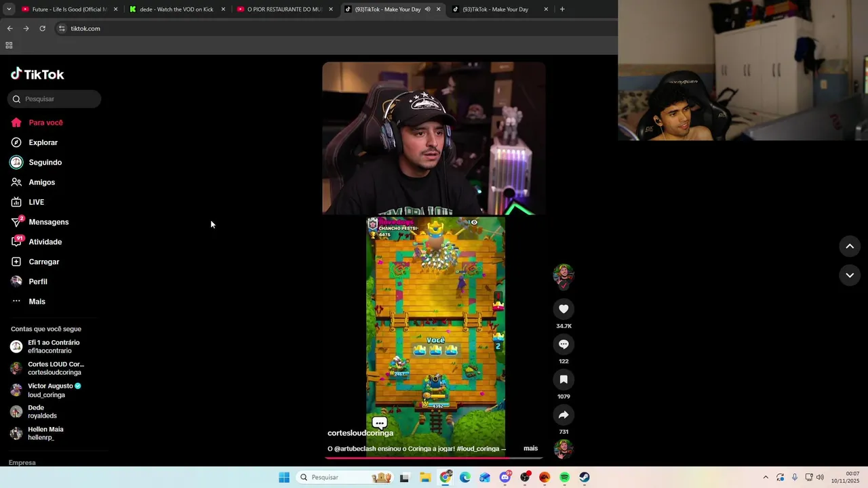Image resolution: width=868 pixels, height=488 pixels.
Task: Go to the previous video with up chevron
Action: pos(850,246)
